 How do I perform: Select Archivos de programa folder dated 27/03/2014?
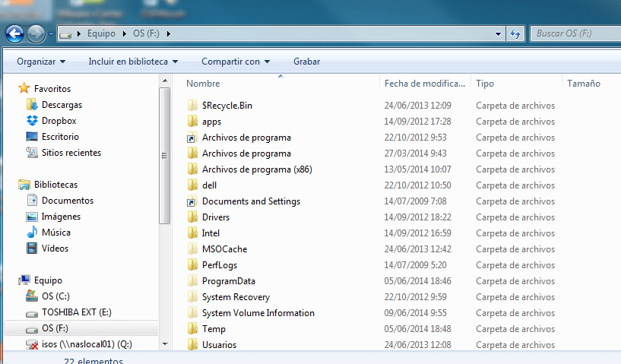click(246, 154)
